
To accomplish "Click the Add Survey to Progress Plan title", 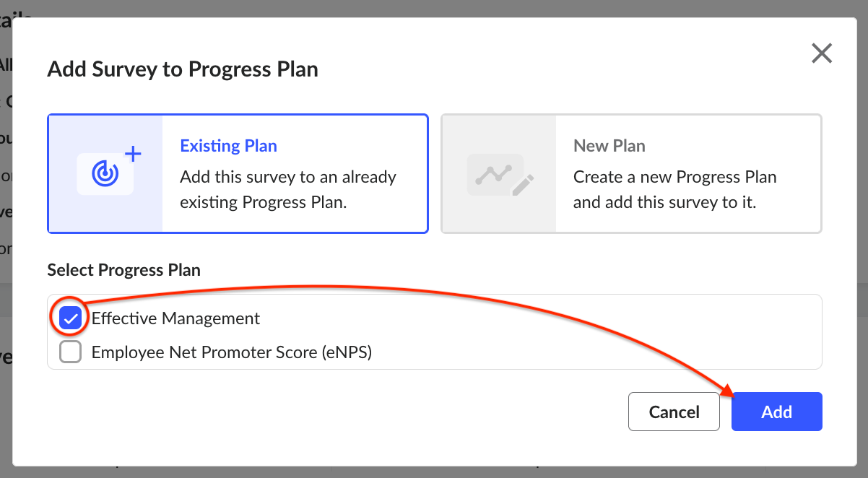I will point(183,69).
